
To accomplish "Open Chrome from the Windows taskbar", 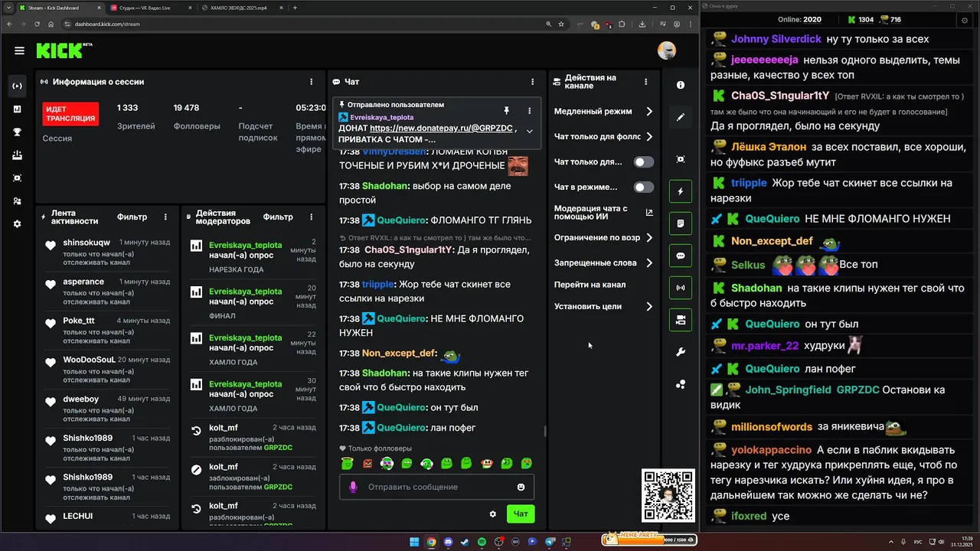I will pyautogui.click(x=431, y=542).
